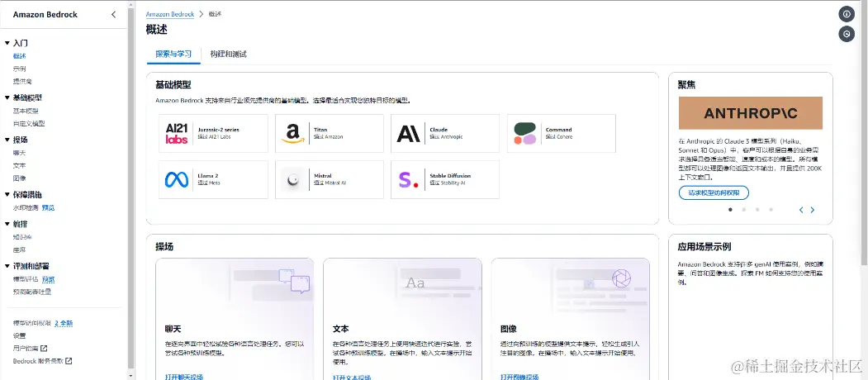Click the 预览 label next to 水印检测
This screenshot has height=380, width=868.
point(48,207)
